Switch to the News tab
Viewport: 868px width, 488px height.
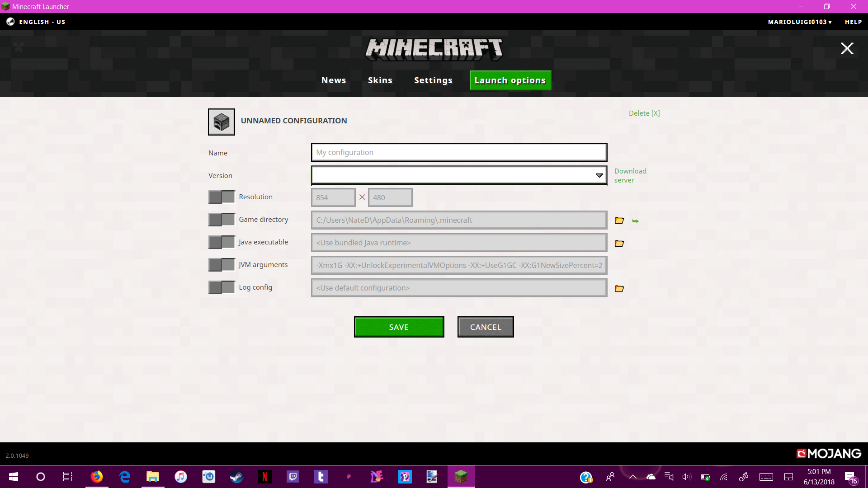click(x=334, y=80)
